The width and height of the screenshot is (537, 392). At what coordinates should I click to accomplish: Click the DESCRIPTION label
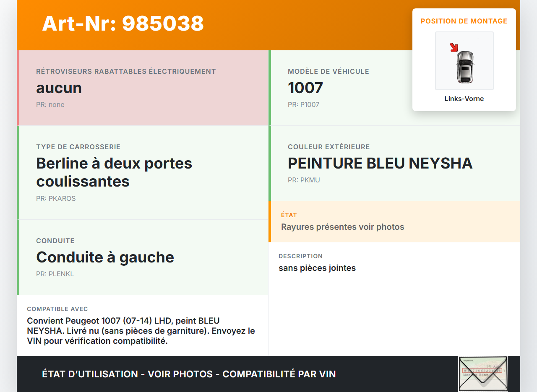coord(301,256)
